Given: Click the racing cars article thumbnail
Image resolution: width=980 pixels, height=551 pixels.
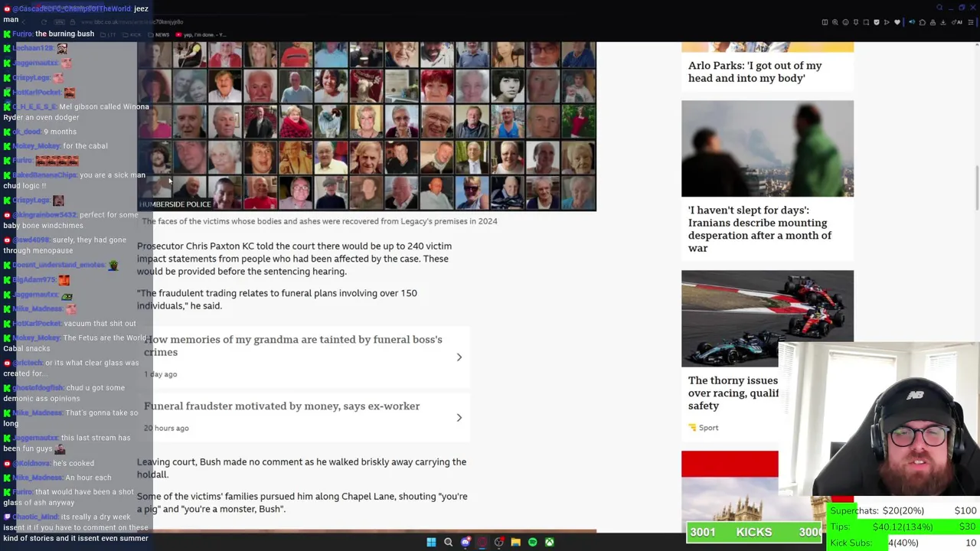Looking at the screenshot, I should (767, 318).
